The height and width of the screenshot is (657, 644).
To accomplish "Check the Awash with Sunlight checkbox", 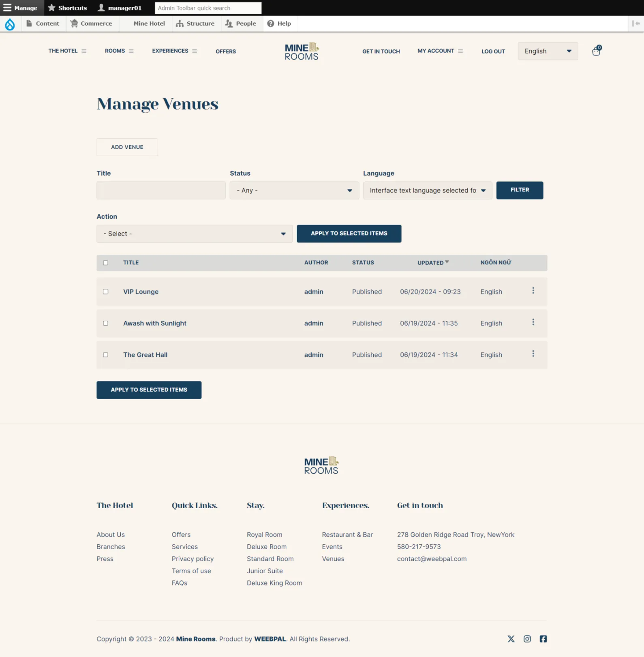I will point(106,323).
